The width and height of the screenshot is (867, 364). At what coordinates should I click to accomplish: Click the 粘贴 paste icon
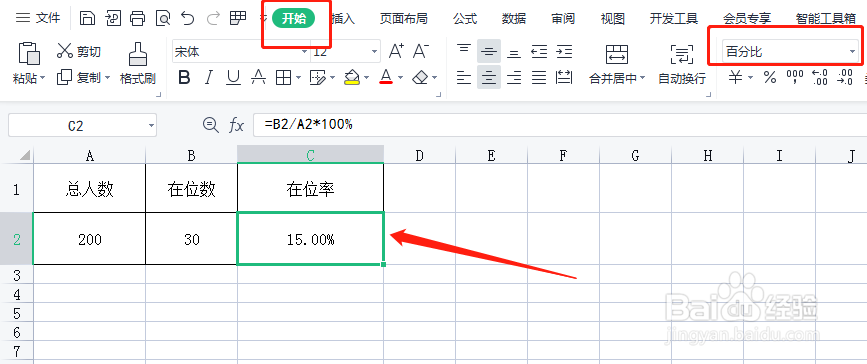29,54
